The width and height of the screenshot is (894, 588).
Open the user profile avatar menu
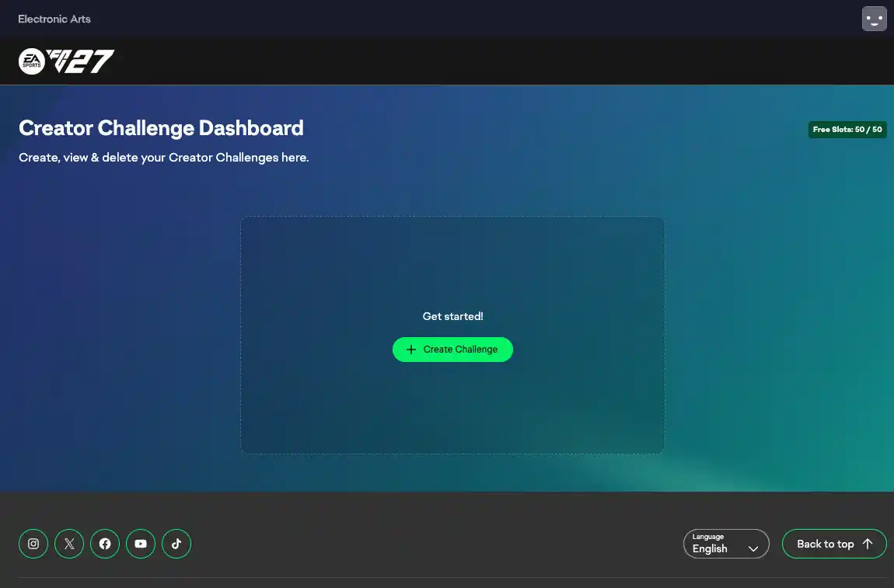[x=874, y=18]
